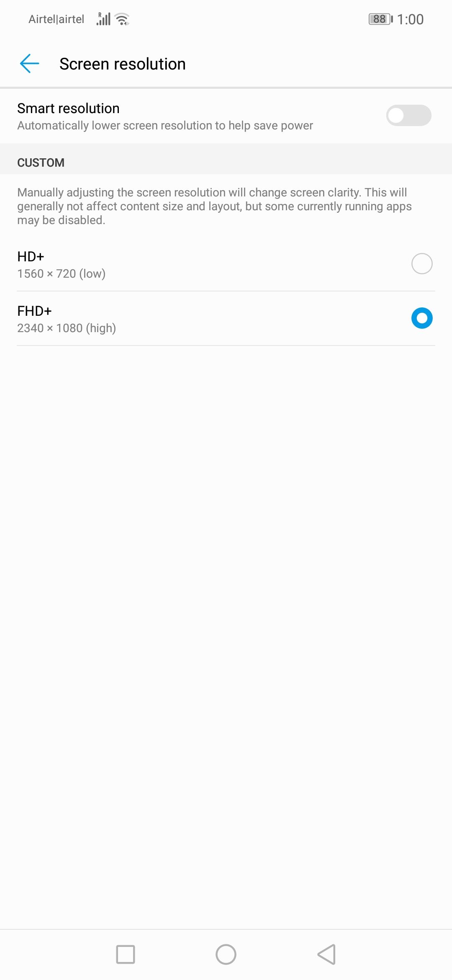Tap the blue back arrow
The image size is (452, 980).
[x=29, y=64]
